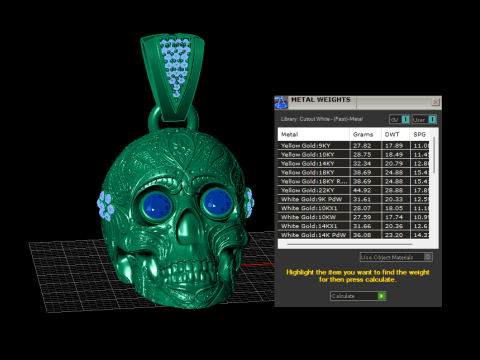
Task: Select the White Gold:14KX1 row
Action: pyautogui.click(x=354, y=226)
